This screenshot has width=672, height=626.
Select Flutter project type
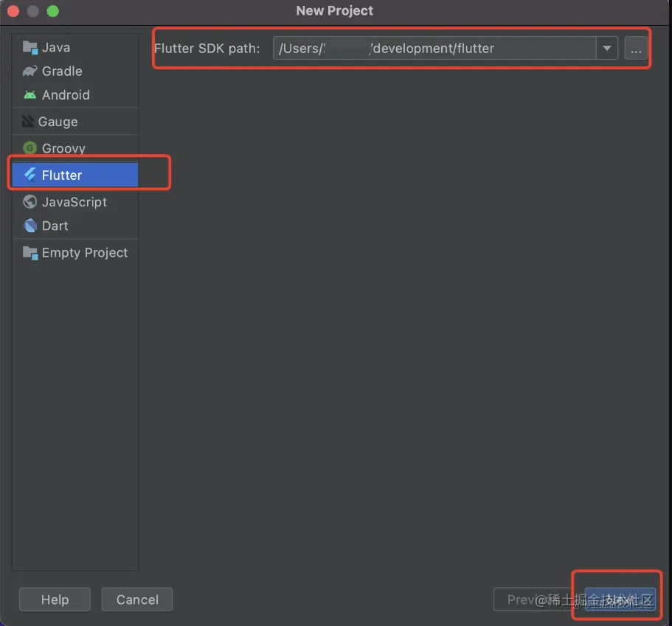[75, 175]
